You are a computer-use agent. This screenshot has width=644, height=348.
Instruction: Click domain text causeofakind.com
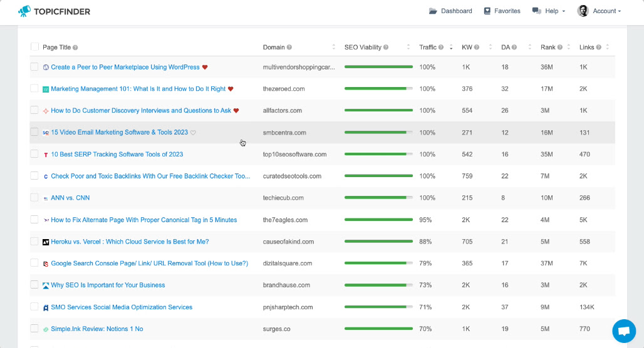pos(288,242)
